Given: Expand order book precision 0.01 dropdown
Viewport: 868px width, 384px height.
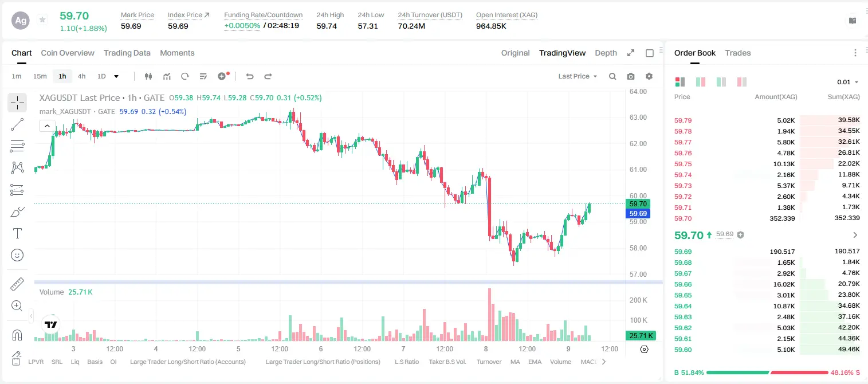Looking at the screenshot, I should pos(848,82).
